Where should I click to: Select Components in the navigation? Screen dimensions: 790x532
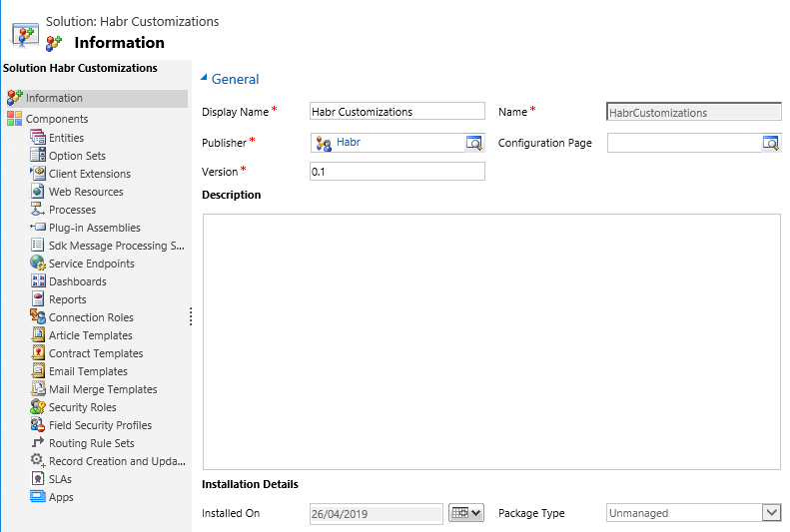57,119
